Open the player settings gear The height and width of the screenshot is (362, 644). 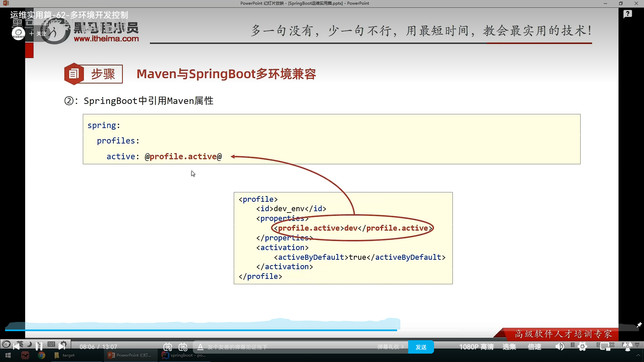583,347
